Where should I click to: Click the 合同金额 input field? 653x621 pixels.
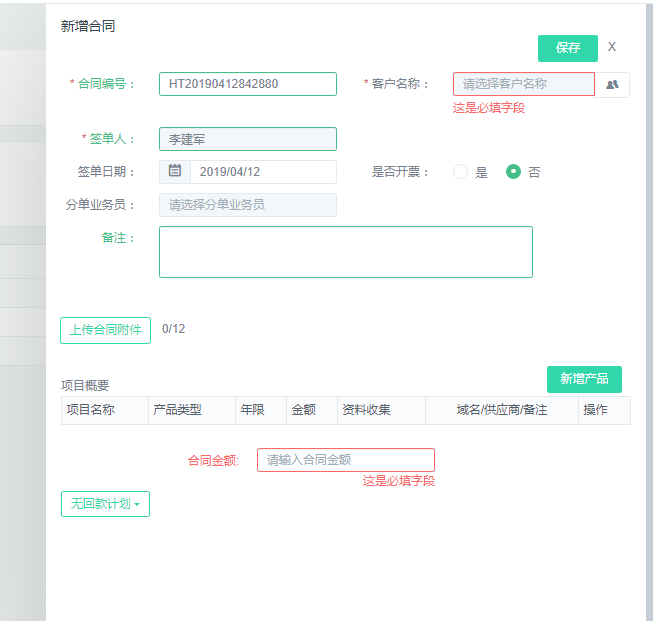point(345,460)
